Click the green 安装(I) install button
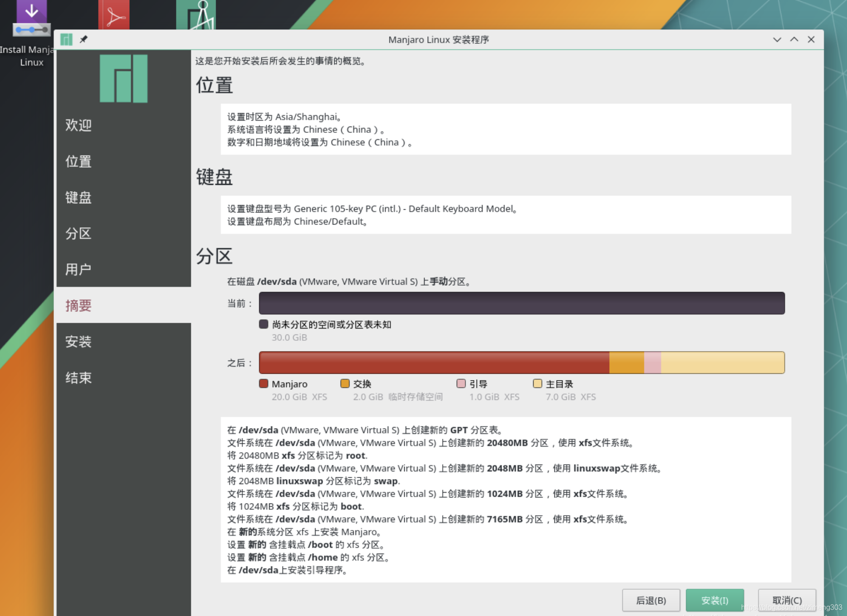This screenshot has width=847, height=616. click(715, 600)
